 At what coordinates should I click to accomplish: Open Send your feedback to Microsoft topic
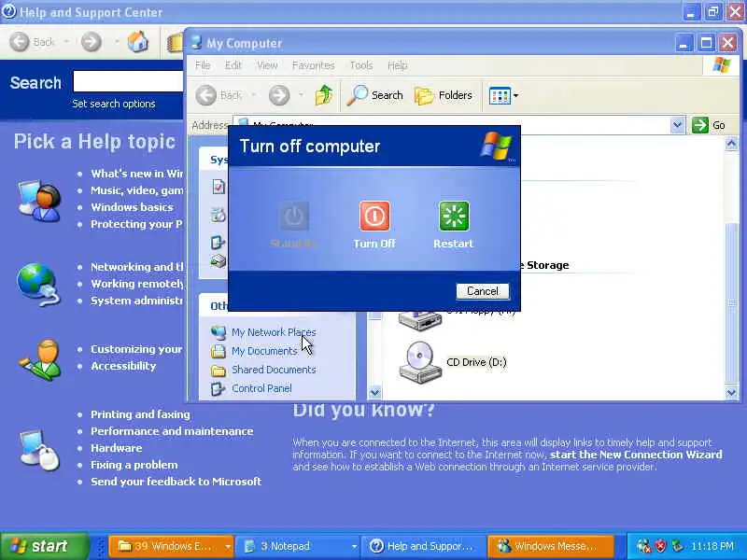[x=176, y=482]
